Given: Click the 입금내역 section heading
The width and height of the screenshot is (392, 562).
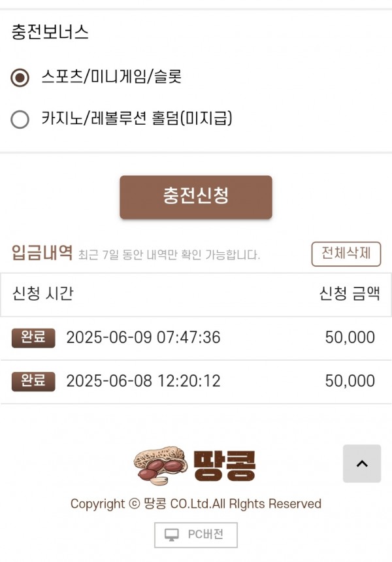Looking at the screenshot, I should pos(42,253).
